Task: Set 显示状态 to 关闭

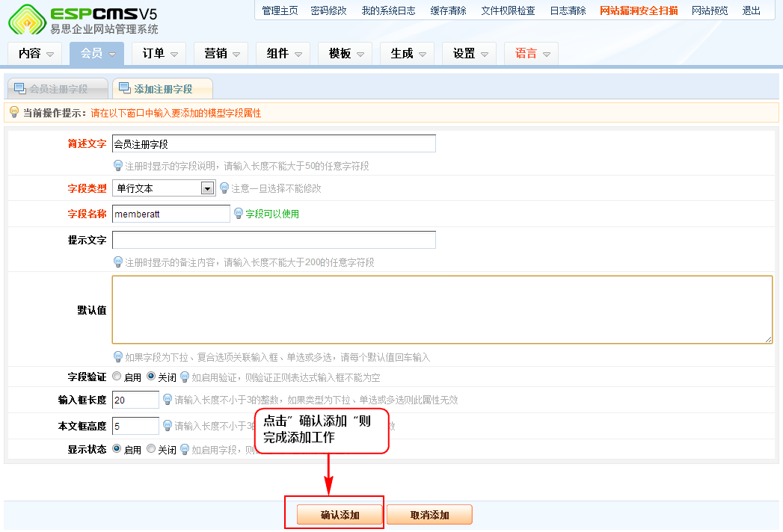Action: (151, 449)
